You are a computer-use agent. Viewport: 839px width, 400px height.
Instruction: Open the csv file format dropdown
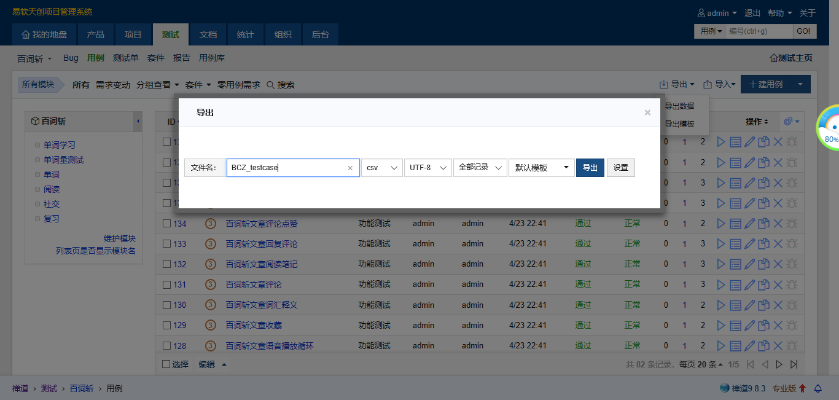[x=381, y=168]
